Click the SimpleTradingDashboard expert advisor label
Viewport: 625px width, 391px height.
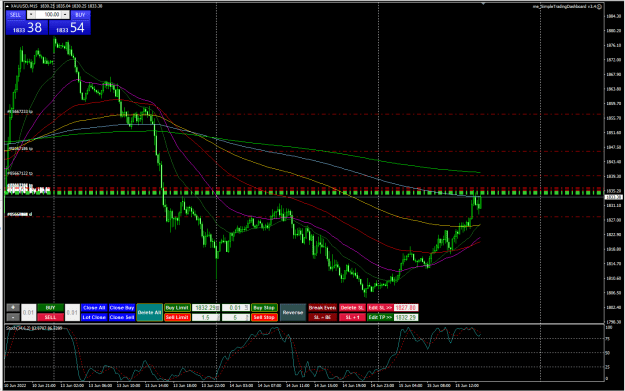564,6
